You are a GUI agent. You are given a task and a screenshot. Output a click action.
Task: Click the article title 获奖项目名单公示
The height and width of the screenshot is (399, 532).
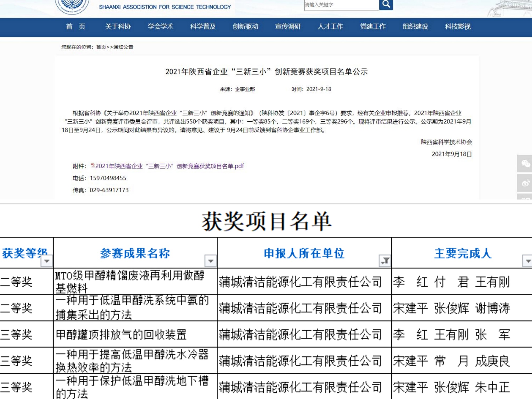click(x=267, y=72)
